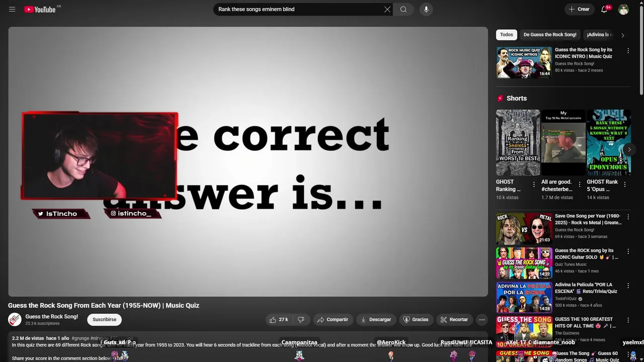Open Quiz Tunes Music channel link
Viewport: 644px width, 362px height.
571,264
